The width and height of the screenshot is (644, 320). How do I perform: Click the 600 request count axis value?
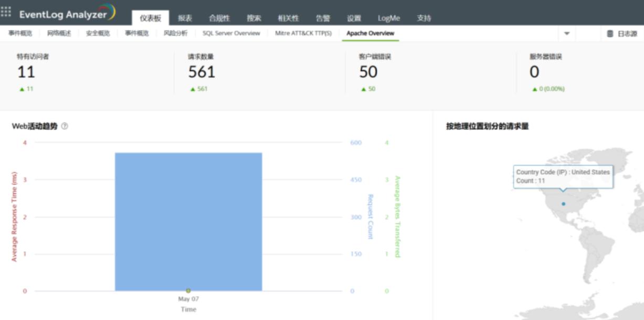click(x=356, y=142)
